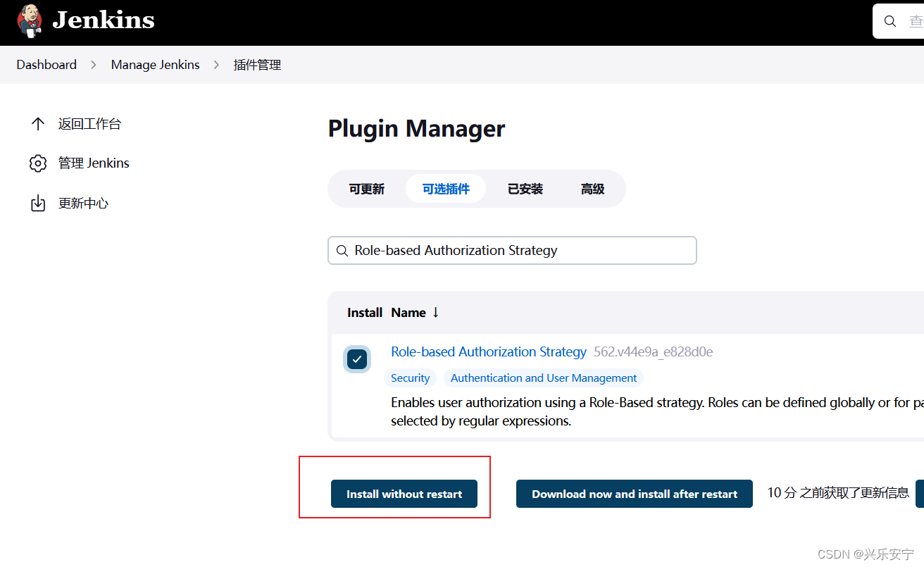The height and width of the screenshot is (567, 924).
Task: Click the up-arrow icon beside 返回工作台
Action: pos(38,124)
